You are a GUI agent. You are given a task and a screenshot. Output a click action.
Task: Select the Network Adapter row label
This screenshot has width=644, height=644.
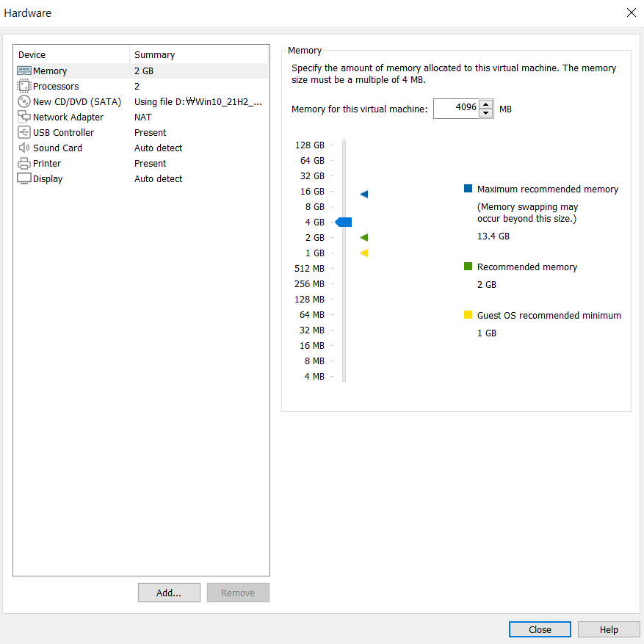point(68,117)
